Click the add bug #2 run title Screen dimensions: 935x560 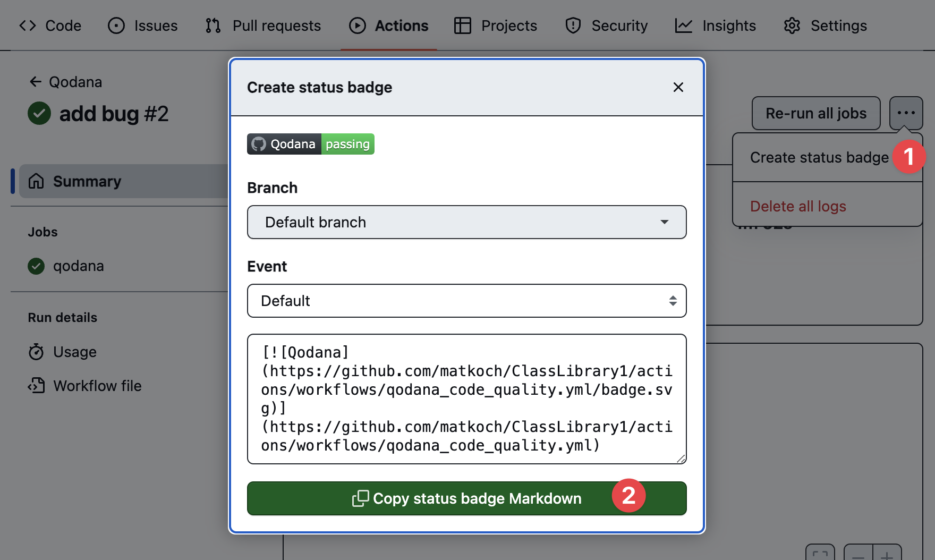pyautogui.click(x=114, y=114)
